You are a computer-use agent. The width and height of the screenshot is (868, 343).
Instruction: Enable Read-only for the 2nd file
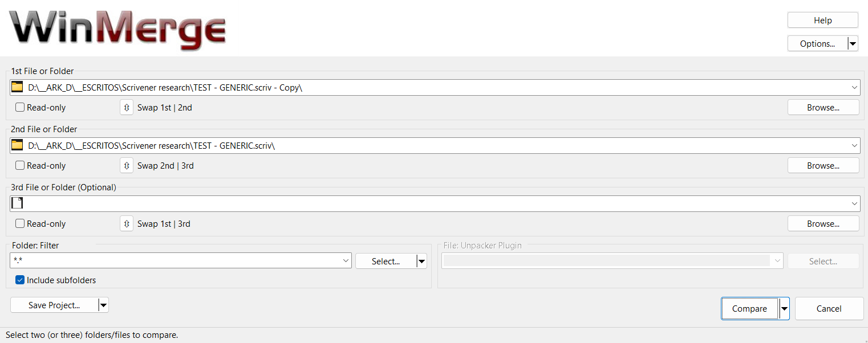(x=20, y=166)
